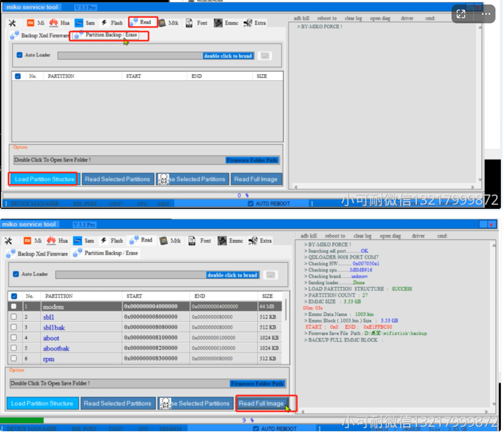Click the green progress bar in lower window
Screen dimensions: 504x433
point(22,420)
